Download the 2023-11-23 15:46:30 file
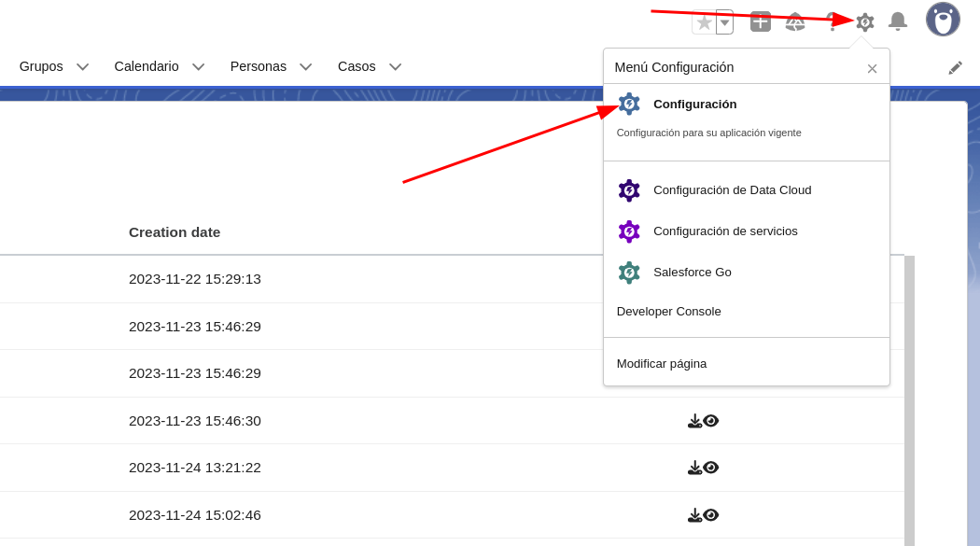This screenshot has width=980, height=546. point(694,421)
